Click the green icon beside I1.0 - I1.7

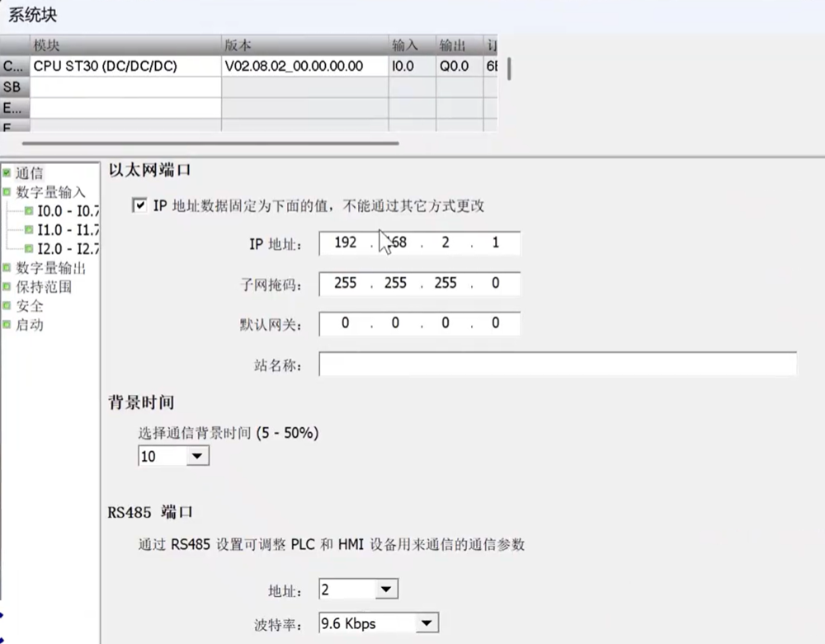coord(29,230)
